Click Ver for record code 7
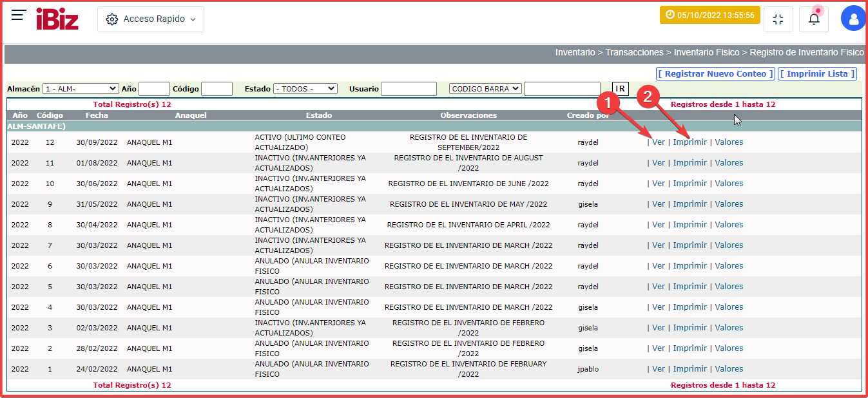The width and height of the screenshot is (868, 398). click(658, 245)
